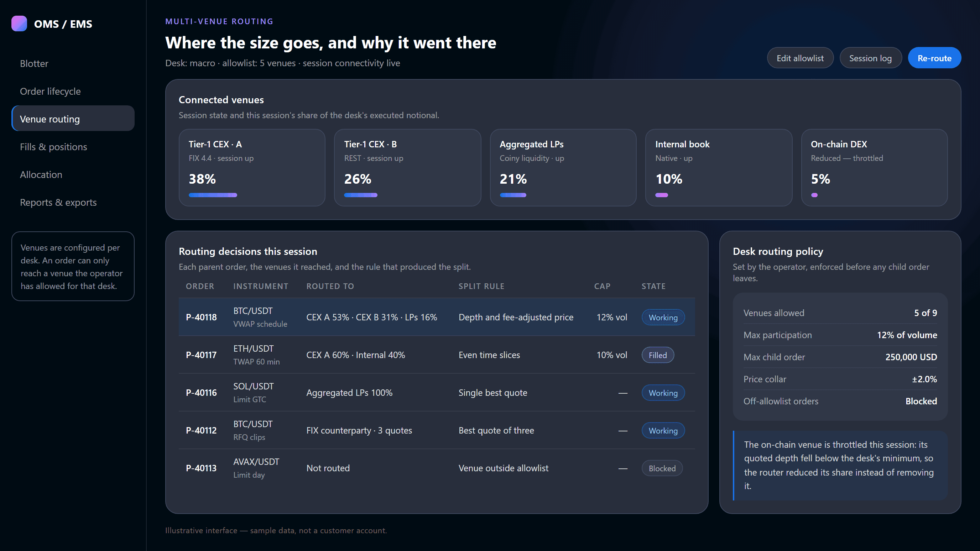This screenshot has width=980, height=551.
Task: Click the Working badge on P-40112
Action: click(663, 430)
